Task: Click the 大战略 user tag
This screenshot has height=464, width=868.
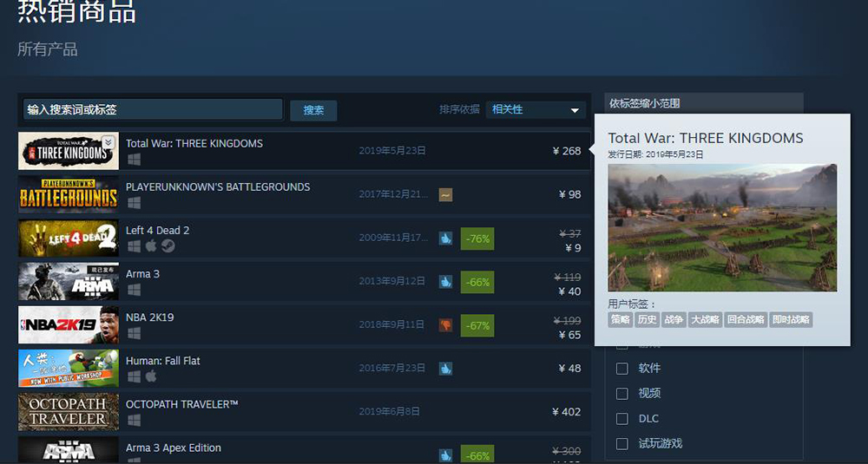Action: pos(705,320)
